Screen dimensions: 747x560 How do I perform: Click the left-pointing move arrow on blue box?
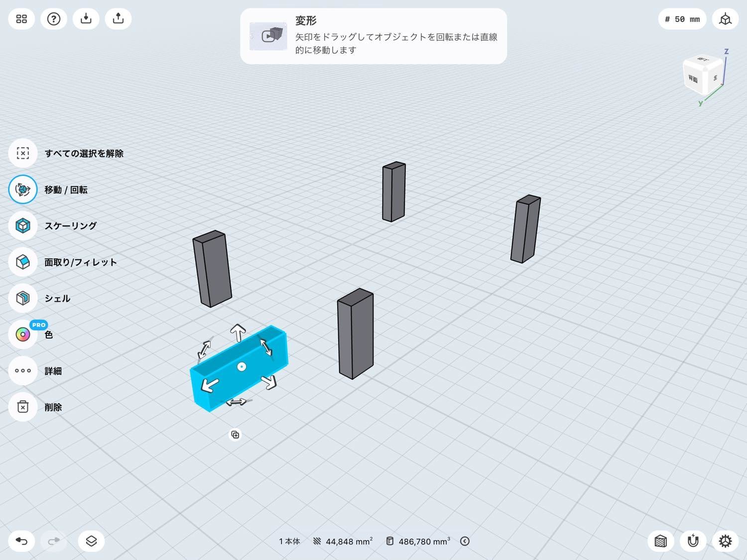(210, 385)
